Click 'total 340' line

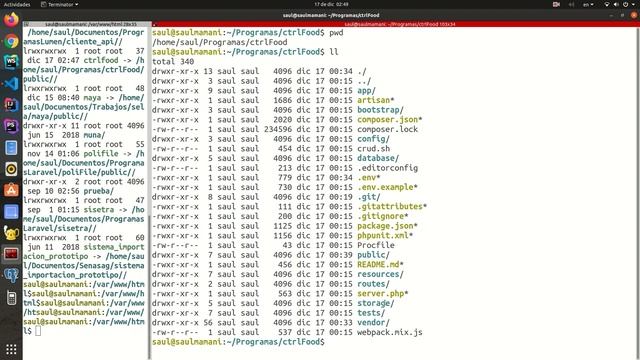click(173, 62)
